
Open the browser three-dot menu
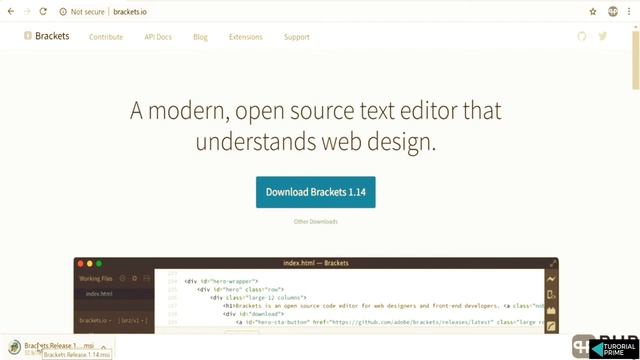click(629, 11)
